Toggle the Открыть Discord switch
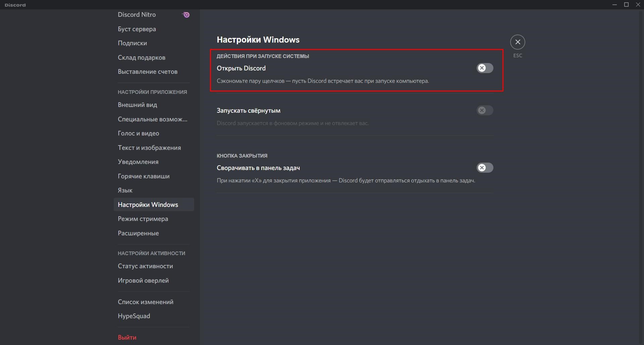The height and width of the screenshot is (345, 644). (485, 68)
